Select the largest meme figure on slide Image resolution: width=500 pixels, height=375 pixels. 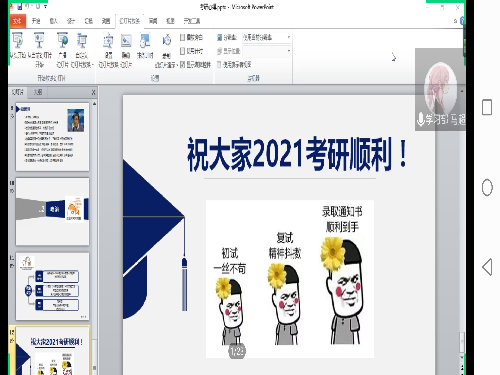tap(342, 291)
